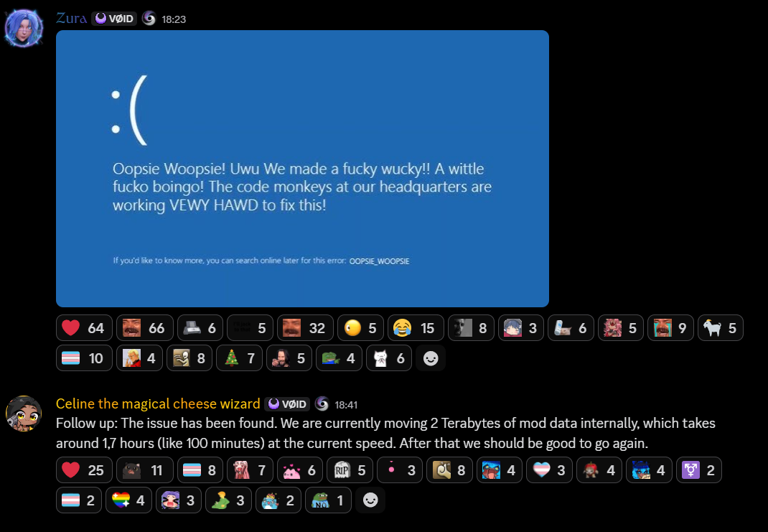Click the Pepe NO sign reaction with 1
Screen dimensions: 768x532
pyautogui.click(x=329, y=500)
